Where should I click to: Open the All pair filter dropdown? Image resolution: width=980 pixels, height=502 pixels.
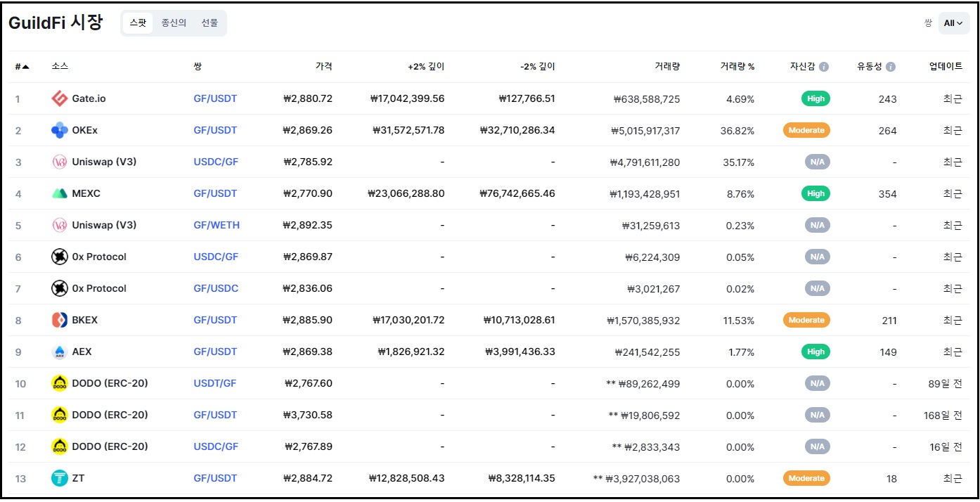[x=953, y=23]
